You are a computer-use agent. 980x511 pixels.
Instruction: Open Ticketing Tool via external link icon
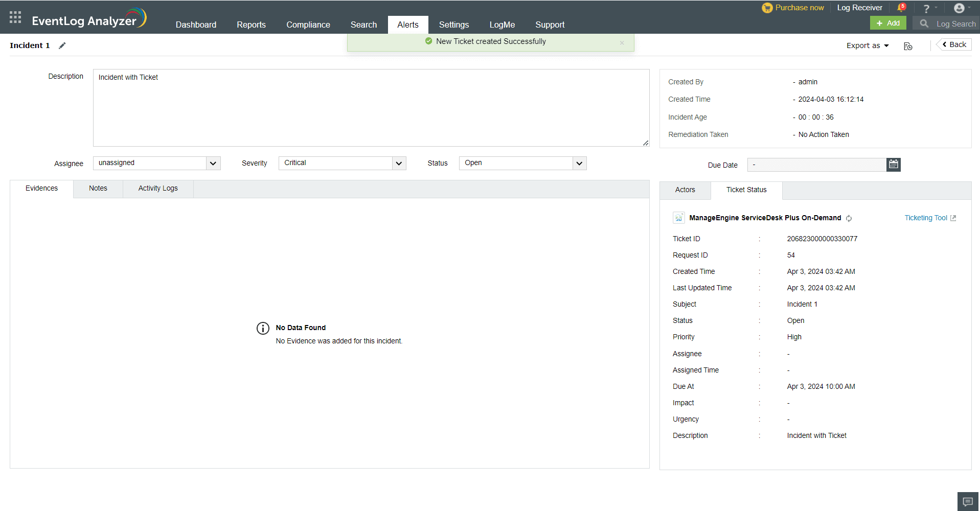point(954,218)
